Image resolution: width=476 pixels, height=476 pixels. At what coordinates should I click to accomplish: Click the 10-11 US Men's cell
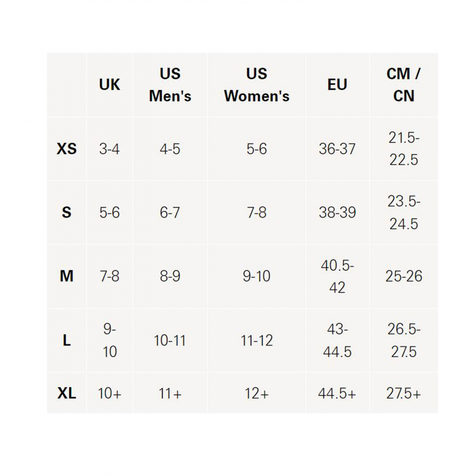coord(170,340)
